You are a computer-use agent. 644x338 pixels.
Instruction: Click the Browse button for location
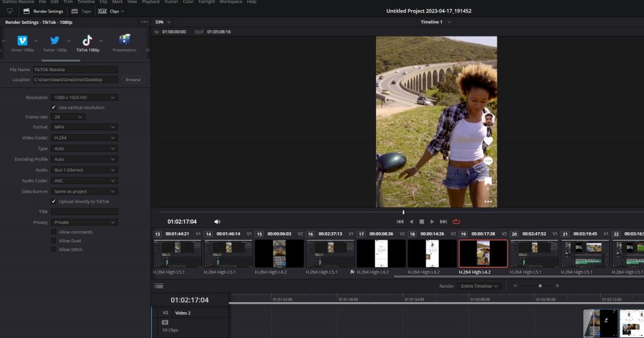coord(133,80)
